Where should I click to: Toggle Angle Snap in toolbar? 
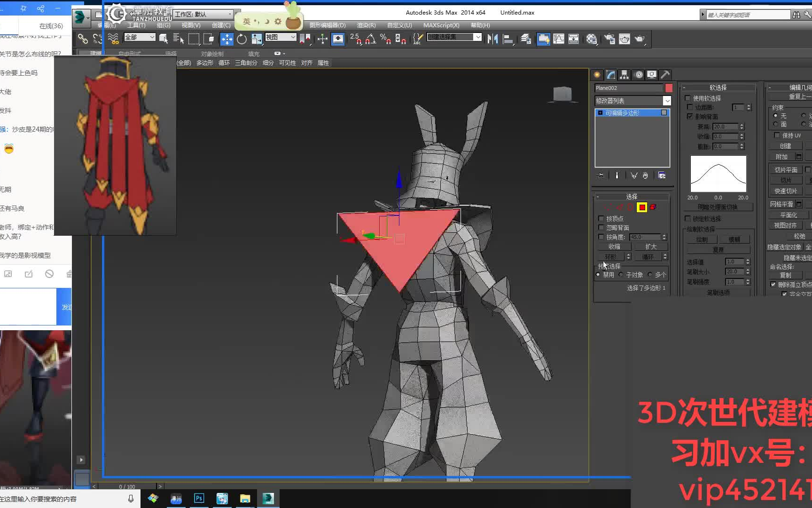pos(370,39)
